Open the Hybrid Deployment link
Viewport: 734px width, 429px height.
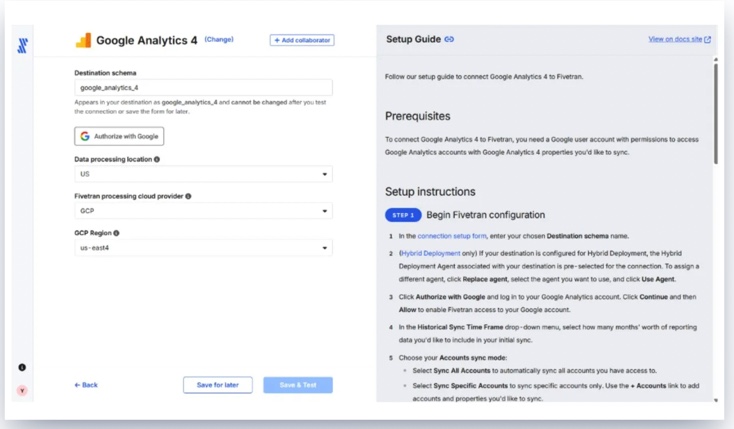click(431, 253)
